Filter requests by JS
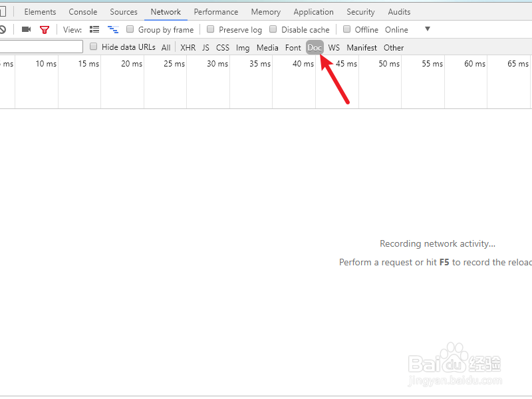532x399 pixels. coord(205,47)
